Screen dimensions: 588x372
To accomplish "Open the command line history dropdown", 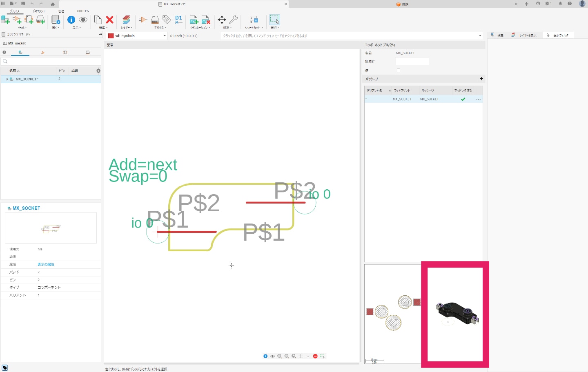I will (x=480, y=36).
